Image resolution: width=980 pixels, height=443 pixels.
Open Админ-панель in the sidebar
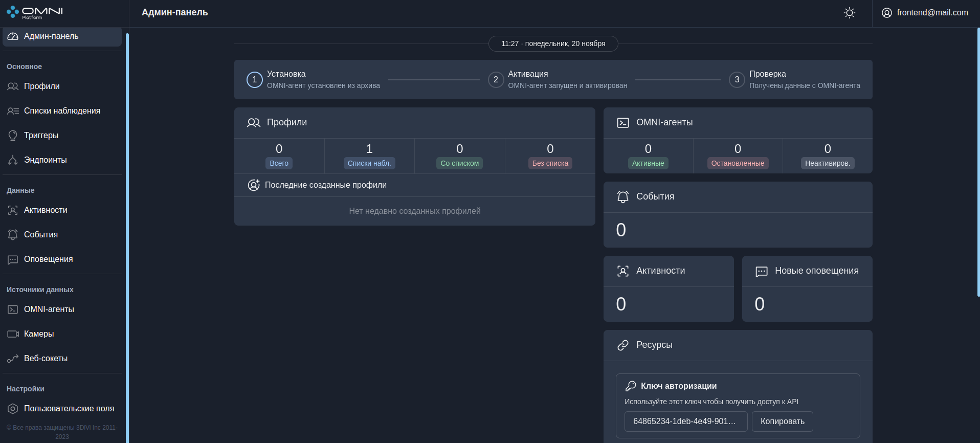pyautogui.click(x=62, y=36)
